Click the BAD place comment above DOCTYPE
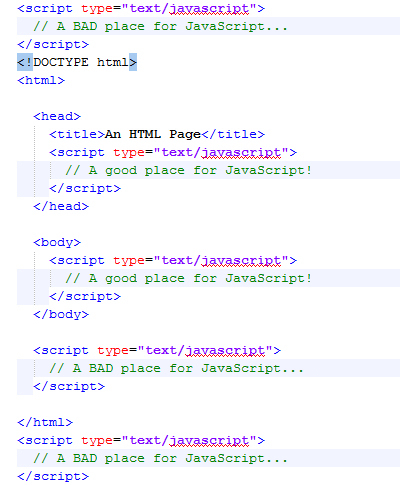This screenshot has width=400, height=485. click(160, 26)
